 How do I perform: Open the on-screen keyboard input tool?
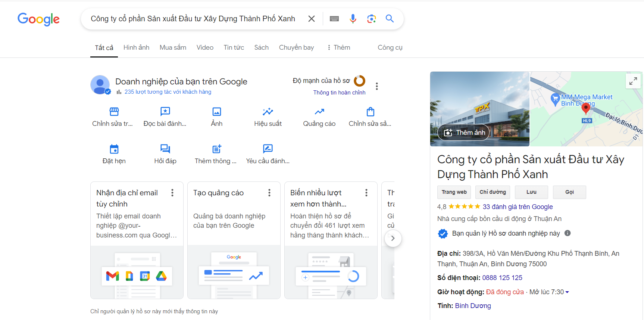(334, 19)
